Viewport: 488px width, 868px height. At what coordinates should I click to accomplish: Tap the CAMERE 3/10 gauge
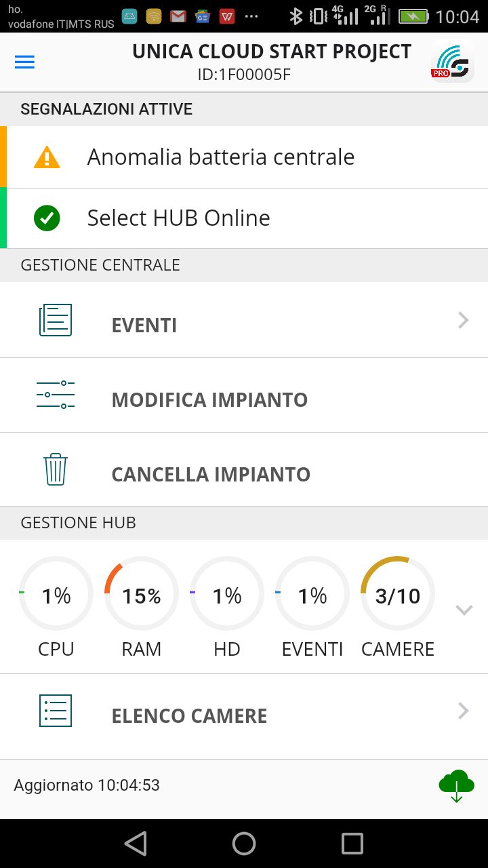(398, 595)
